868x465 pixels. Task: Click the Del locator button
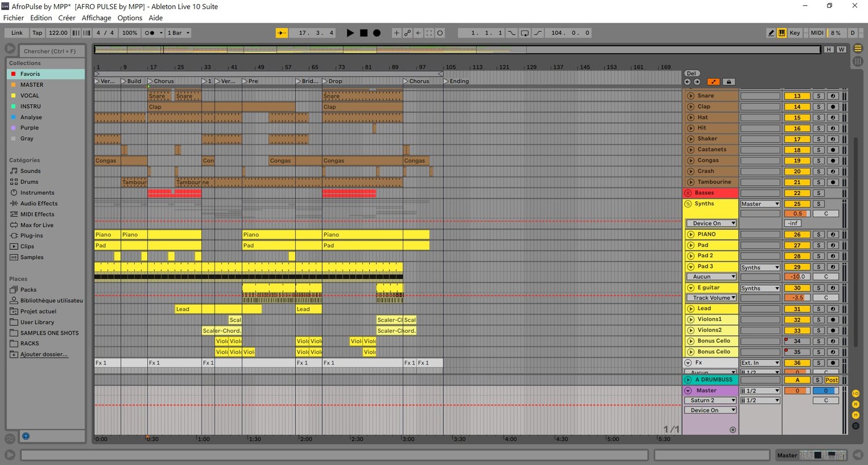pyautogui.click(x=692, y=73)
